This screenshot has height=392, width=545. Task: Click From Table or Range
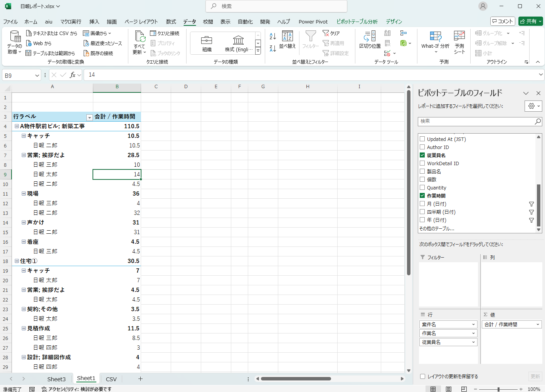[50, 54]
